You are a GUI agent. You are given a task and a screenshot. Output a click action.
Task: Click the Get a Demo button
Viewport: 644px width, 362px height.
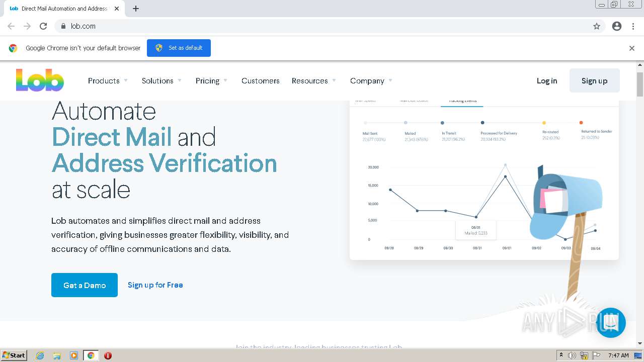click(85, 285)
